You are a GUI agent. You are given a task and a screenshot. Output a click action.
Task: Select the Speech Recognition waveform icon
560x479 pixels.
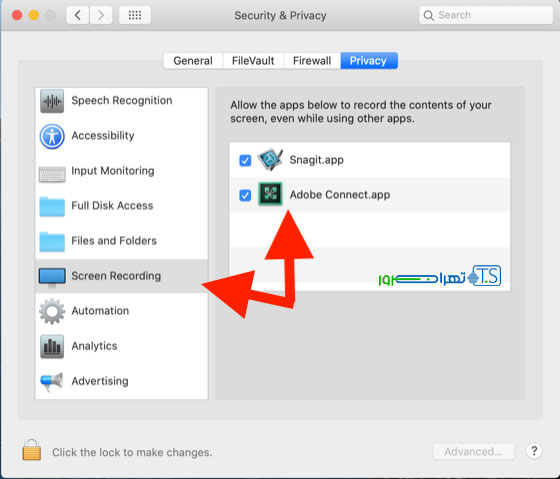(52, 101)
